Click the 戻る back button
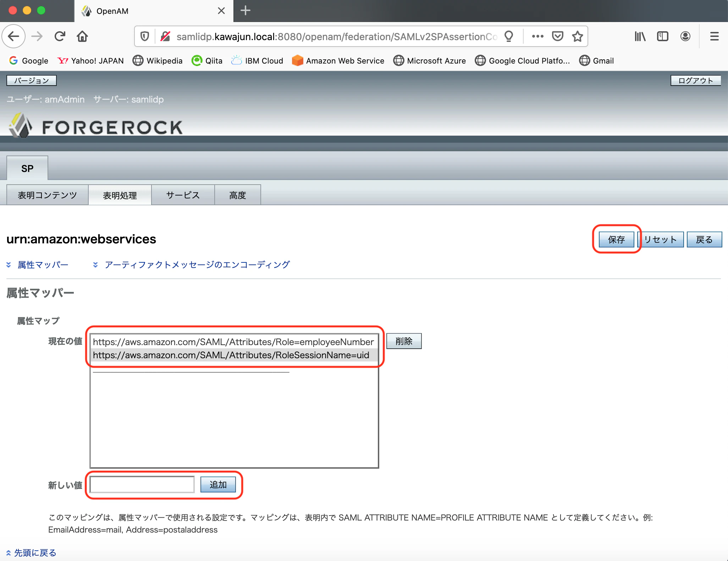Screen dimensions: 728x561 [x=705, y=239]
